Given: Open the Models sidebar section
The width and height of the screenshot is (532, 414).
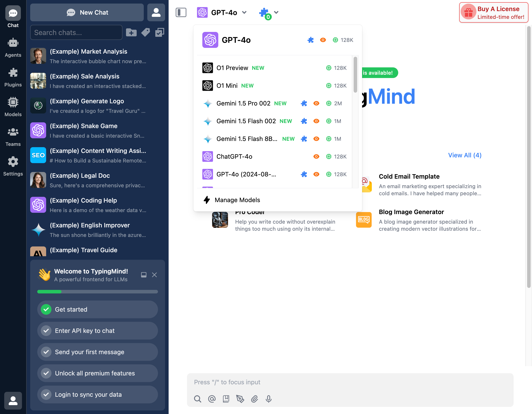Looking at the screenshot, I should (x=13, y=106).
